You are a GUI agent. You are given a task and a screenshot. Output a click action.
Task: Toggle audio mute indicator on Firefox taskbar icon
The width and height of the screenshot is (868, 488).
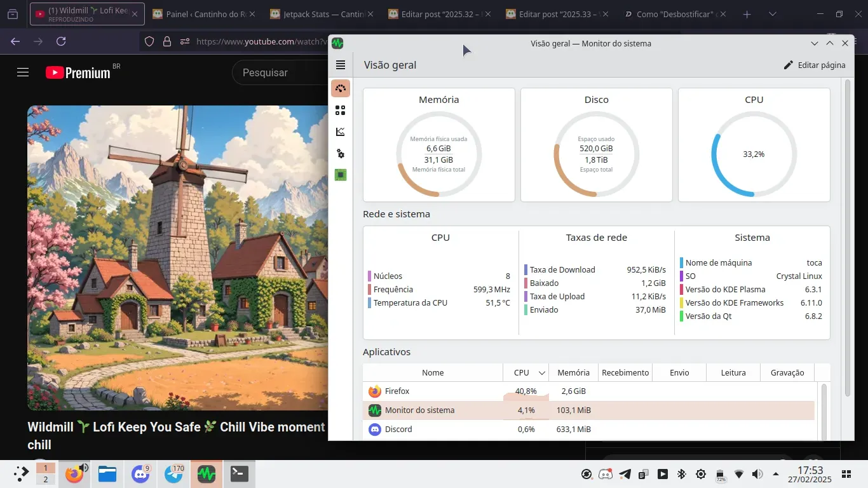point(84,468)
